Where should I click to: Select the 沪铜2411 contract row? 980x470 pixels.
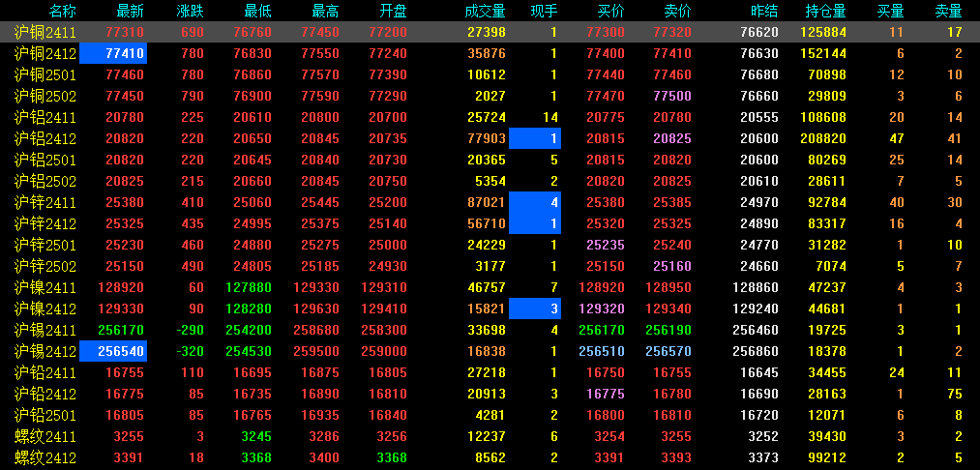pyautogui.click(x=490, y=33)
